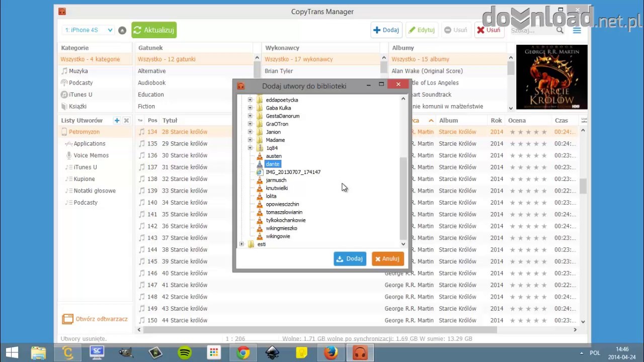Viewport: 644px width, 362px height.
Task: Expand the eddapoetycka folder
Action: point(250,100)
